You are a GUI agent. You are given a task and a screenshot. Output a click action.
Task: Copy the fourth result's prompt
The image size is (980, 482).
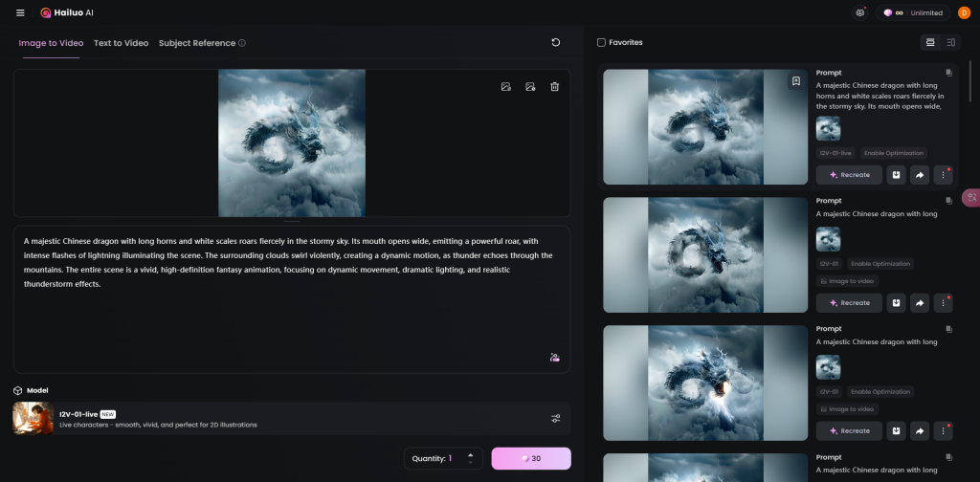(x=948, y=457)
